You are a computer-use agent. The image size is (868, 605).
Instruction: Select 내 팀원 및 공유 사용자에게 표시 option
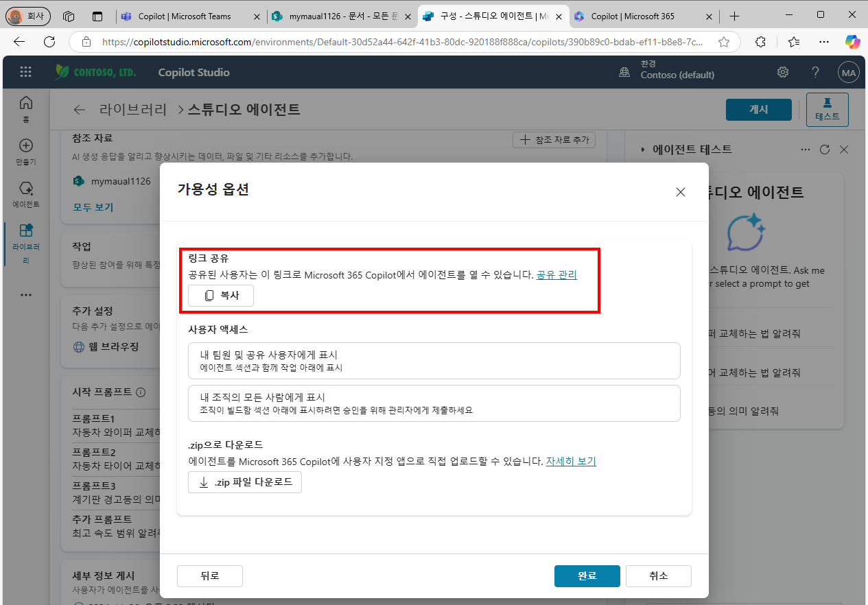pyautogui.click(x=434, y=361)
